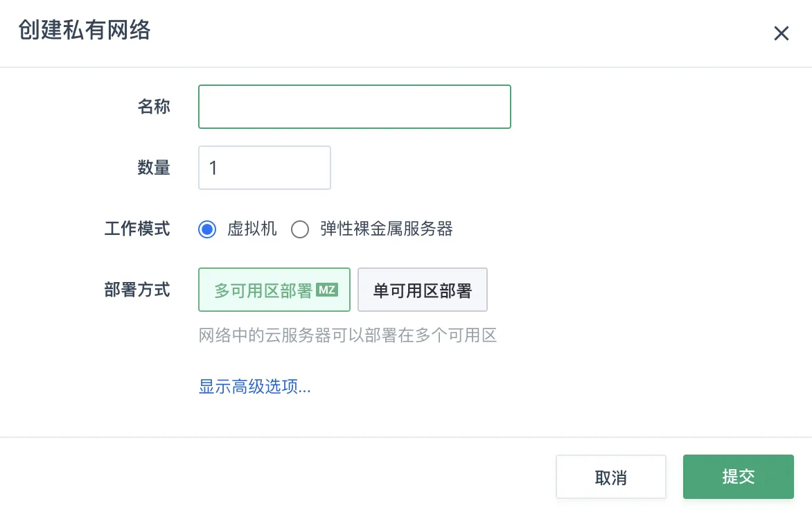
Task: Select the 虚拟机 radio button
Action: click(x=207, y=229)
